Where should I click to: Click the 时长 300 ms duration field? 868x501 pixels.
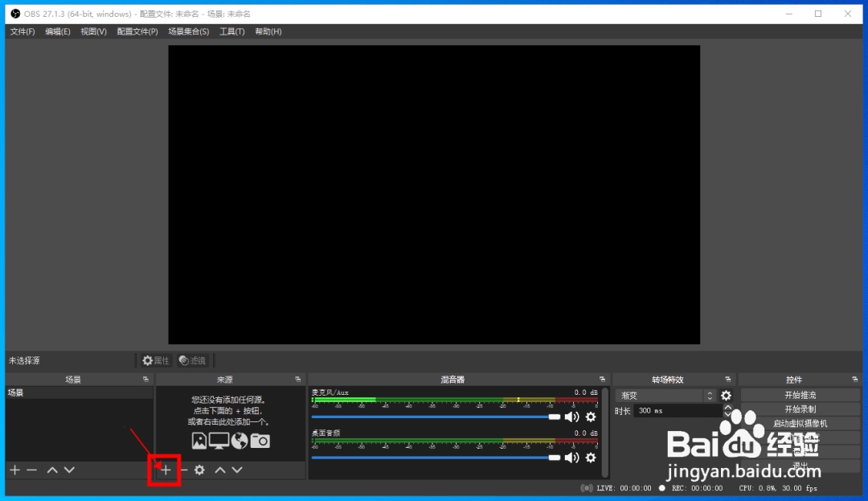[x=678, y=411]
